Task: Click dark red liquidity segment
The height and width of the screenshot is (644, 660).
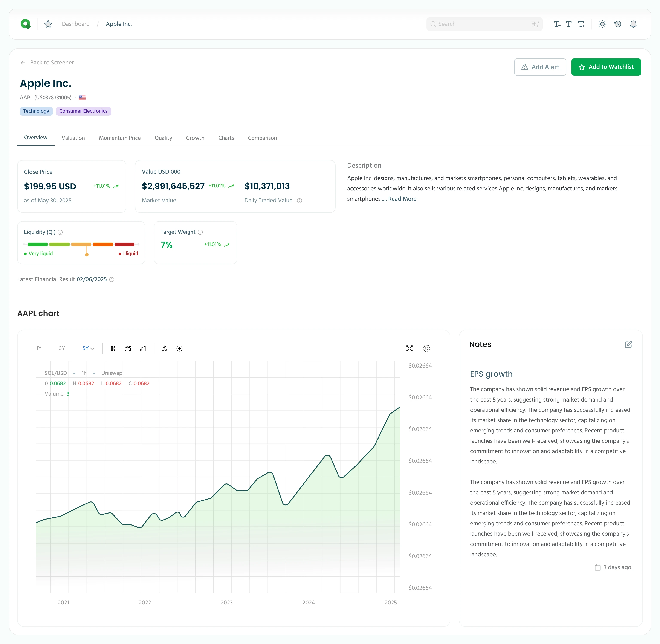Action: coord(124,244)
